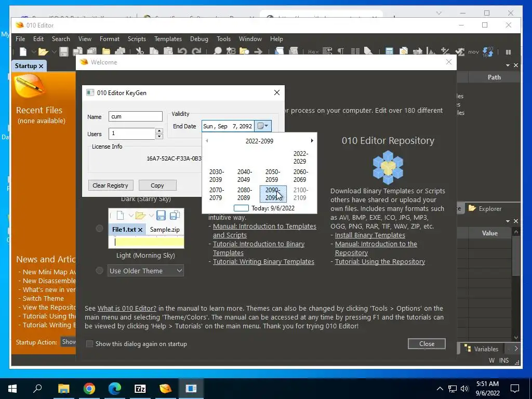Open the Tools menu
This screenshot has width=532, height=399.
tap(223, 38)
